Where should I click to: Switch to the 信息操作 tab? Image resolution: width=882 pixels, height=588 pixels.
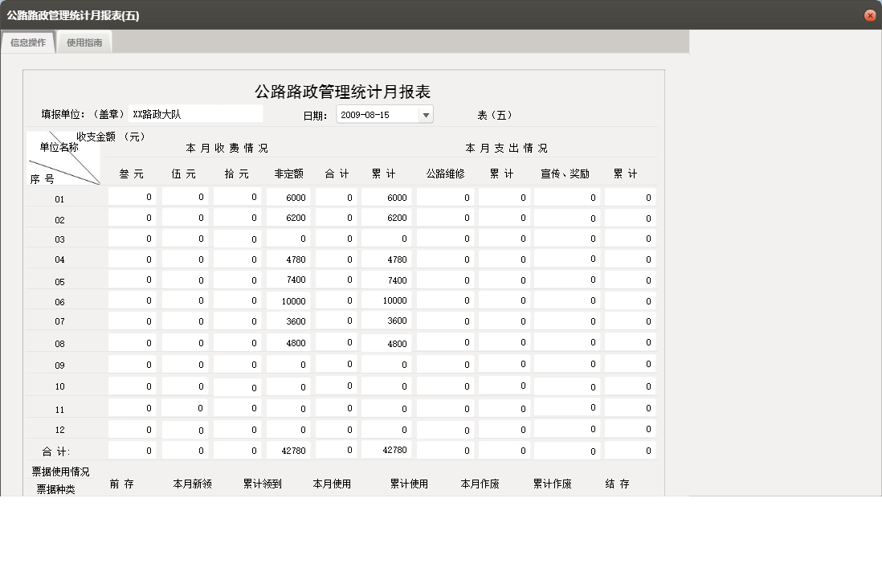click(27, 42)
